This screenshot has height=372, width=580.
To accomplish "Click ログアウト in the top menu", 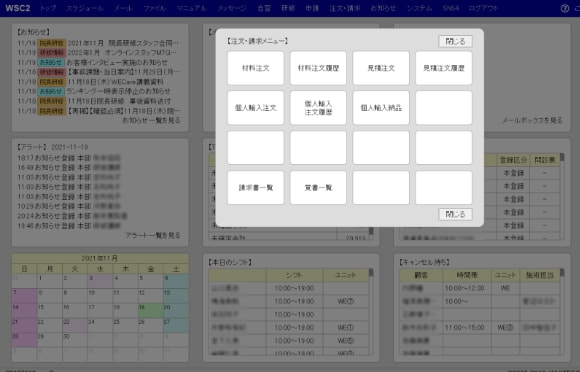I will click(483, 8).
